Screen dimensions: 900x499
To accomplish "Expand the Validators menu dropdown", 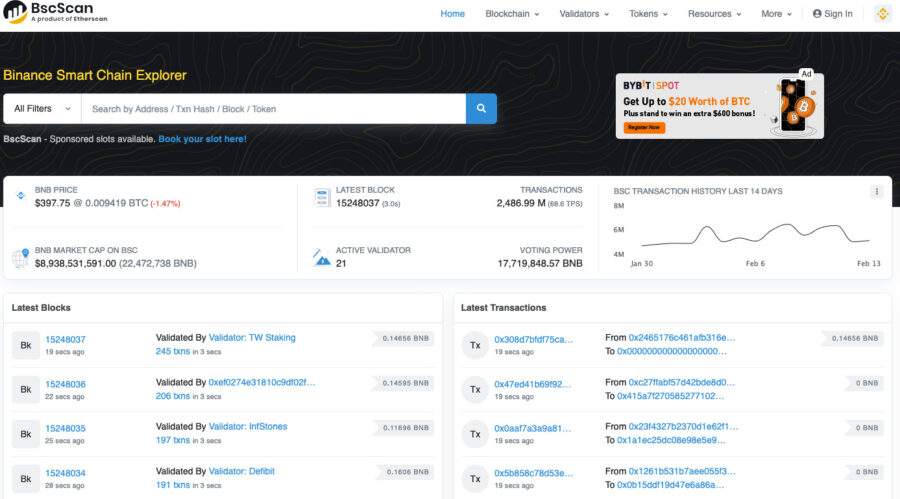I will pos(584,14).
